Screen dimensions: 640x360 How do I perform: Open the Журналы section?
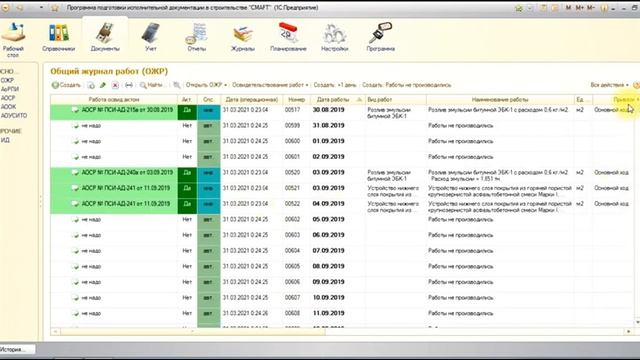[x=243, y=38]
